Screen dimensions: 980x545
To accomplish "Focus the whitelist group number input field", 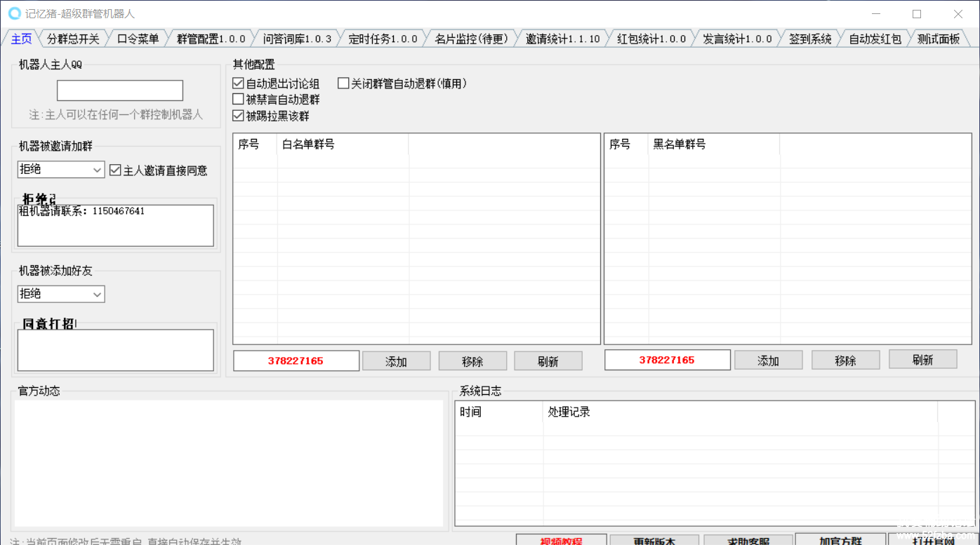I will [x=296, y=361].
